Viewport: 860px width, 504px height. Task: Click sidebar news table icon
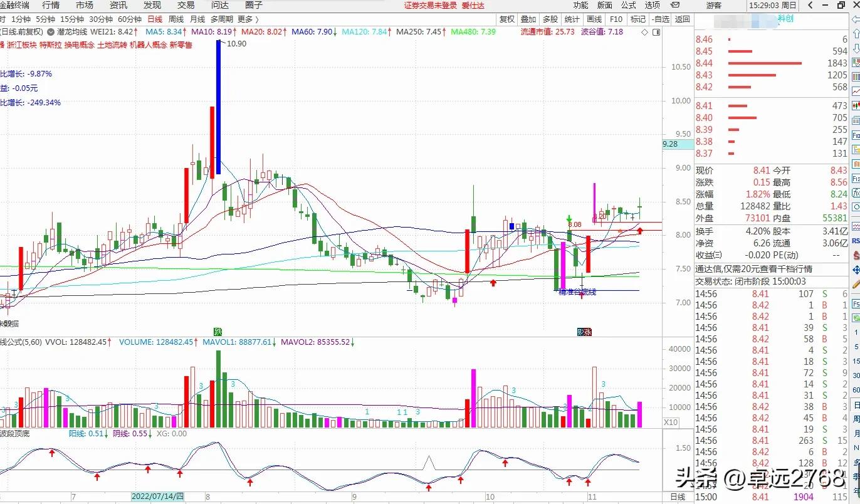coord(856,120)
